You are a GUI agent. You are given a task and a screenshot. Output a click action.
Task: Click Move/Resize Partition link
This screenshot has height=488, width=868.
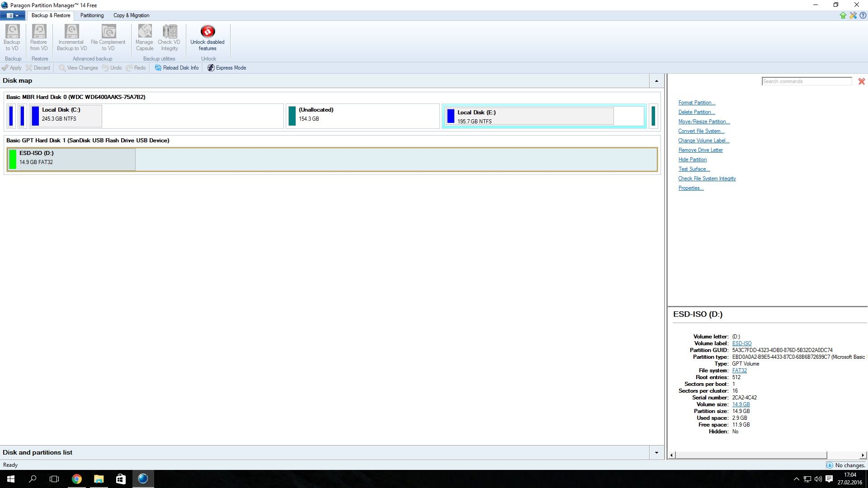pyautogui.click(x=704, y=122)
